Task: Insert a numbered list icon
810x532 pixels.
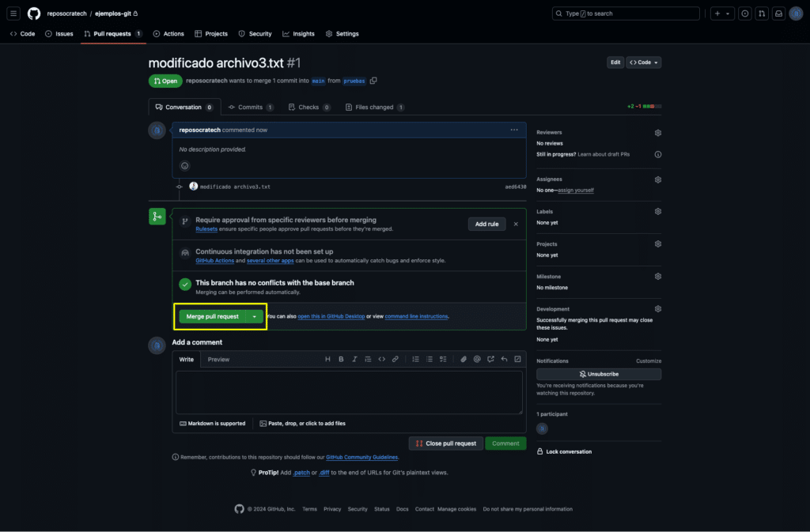Action: tap(415, 359)
